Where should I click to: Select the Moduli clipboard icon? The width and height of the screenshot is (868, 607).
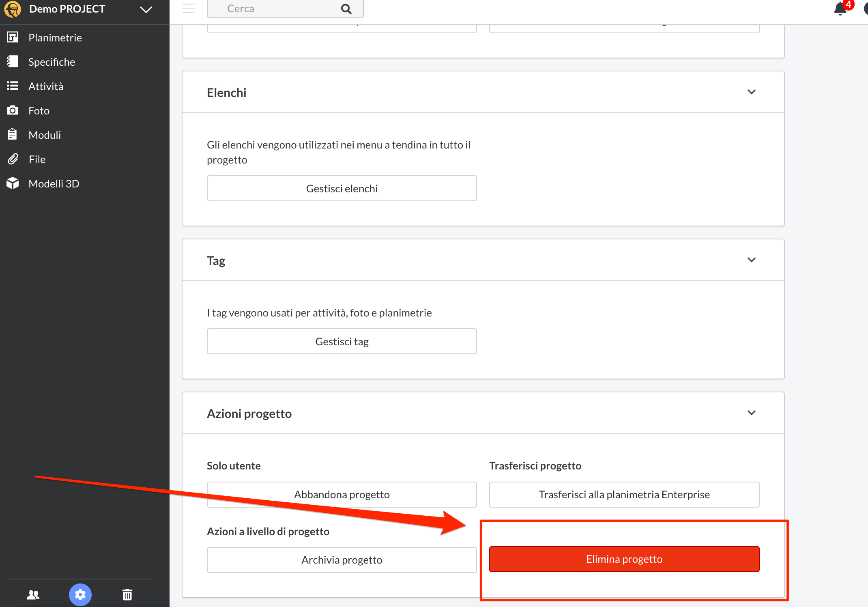13,134
